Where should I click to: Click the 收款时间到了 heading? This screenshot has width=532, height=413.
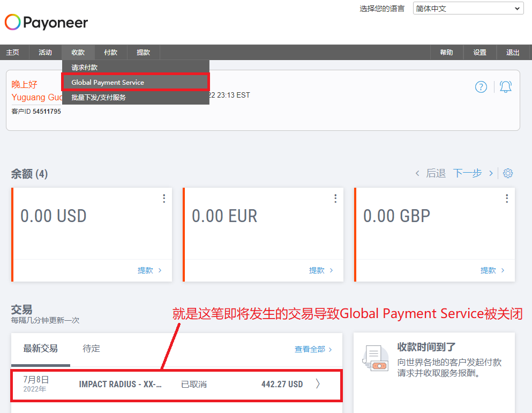(x=426, y=347)
